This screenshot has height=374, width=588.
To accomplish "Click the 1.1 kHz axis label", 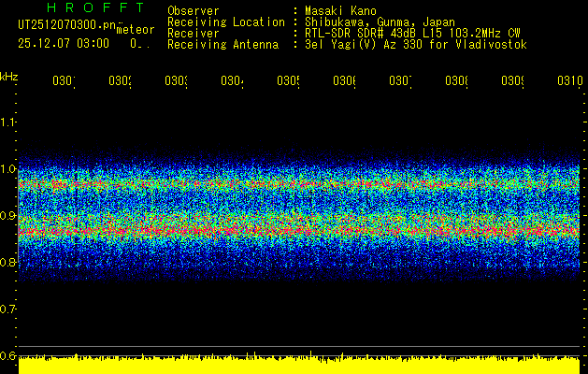I will point(7,122).
